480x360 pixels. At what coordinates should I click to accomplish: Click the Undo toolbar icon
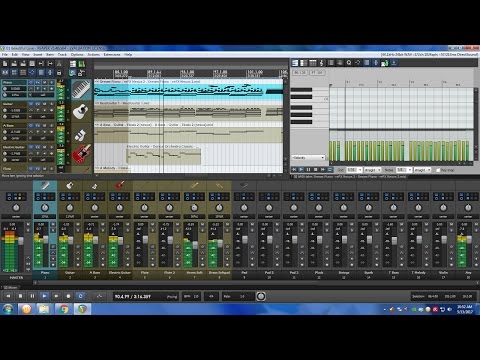coord(41,63)
